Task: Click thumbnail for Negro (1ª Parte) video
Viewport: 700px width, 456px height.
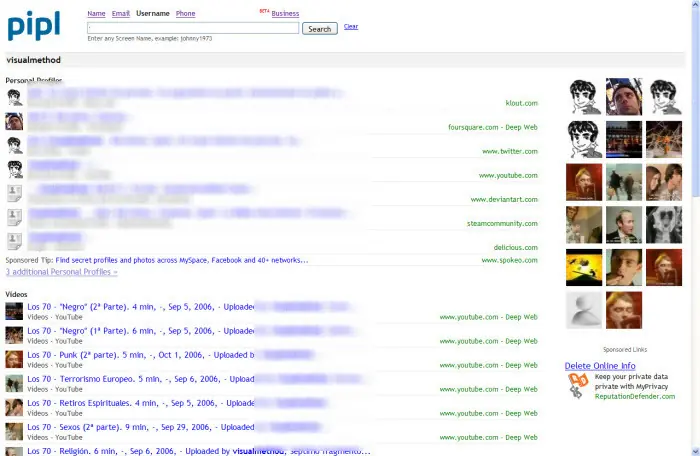Action: pyautogui.click(x=14, y=335)
